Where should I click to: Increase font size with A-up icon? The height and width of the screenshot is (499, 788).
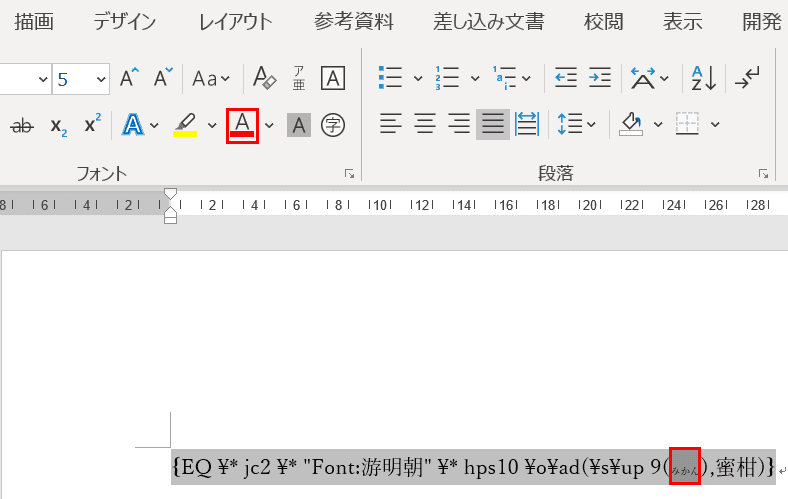[129, 78]
